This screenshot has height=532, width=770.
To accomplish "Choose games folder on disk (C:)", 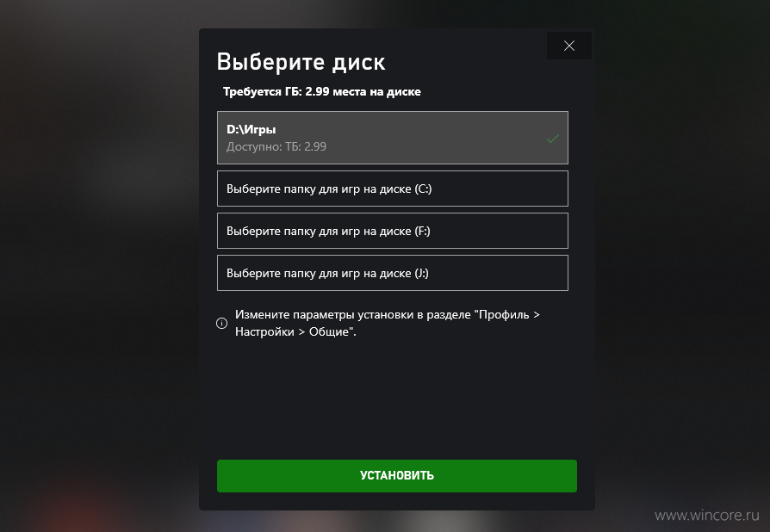I will click(393, 189).
